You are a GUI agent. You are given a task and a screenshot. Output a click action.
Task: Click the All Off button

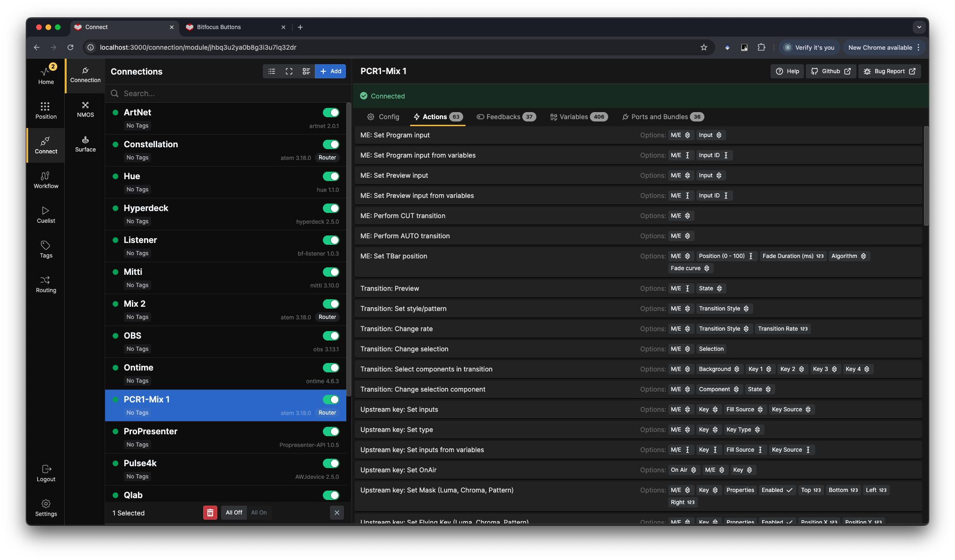tap(234, 513)
